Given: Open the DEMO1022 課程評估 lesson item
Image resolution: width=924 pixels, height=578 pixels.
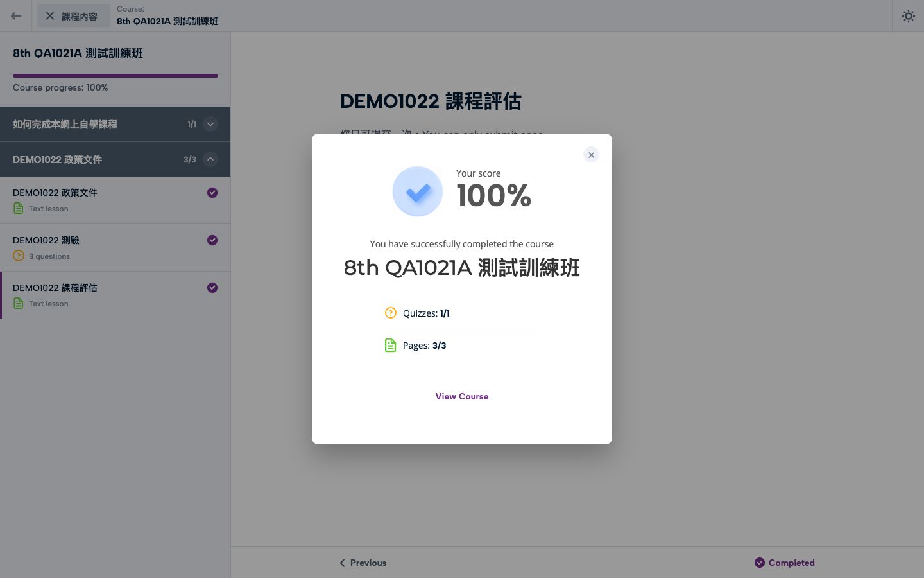Looking at the screenshot, I should coord(116,295).
